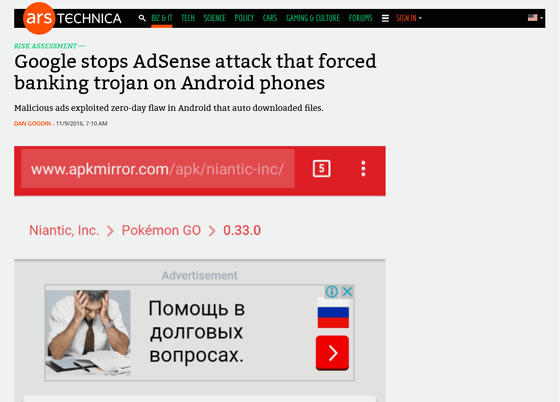Screen dimensions: 560x402
Task: Click the stressed man ad thumbnail
Action: (88, 332)
